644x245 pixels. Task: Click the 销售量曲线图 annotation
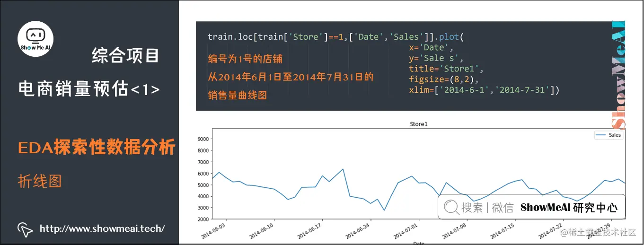[238, 96]
